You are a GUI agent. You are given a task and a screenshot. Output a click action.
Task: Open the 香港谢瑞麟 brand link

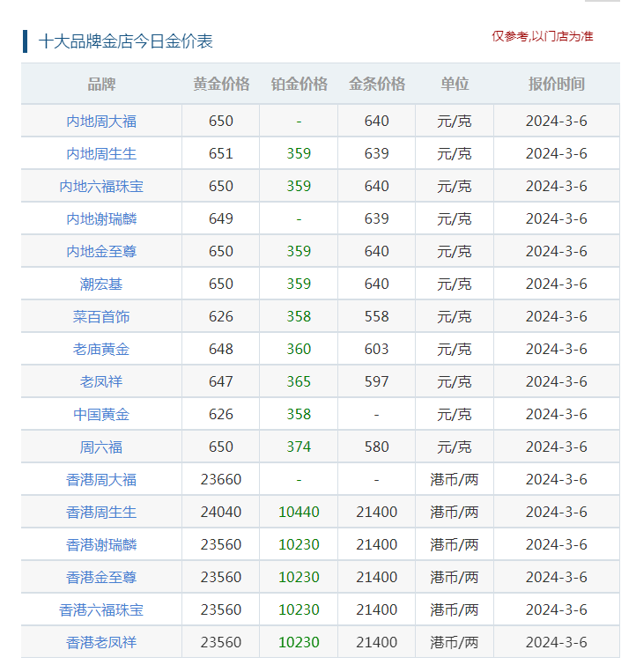click(101, 544)
